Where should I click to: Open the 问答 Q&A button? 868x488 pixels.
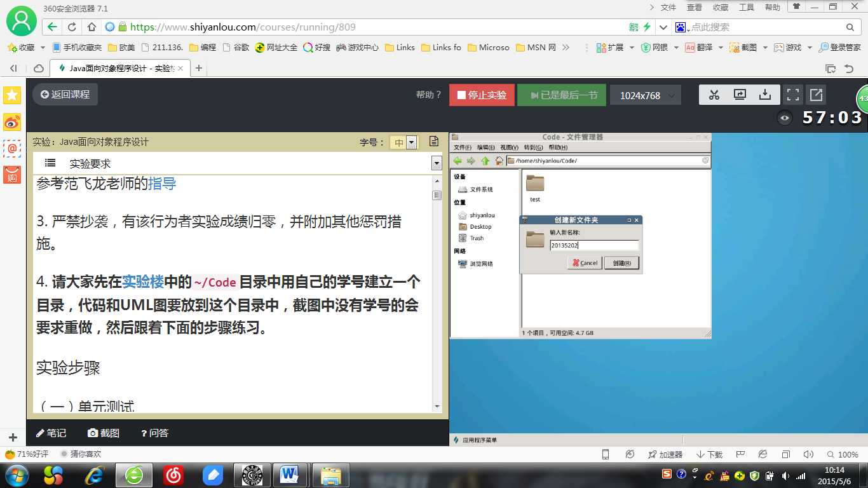pos(154,433)
